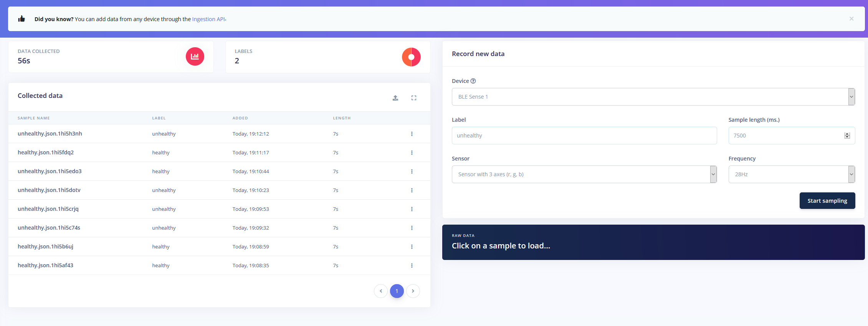Select page 1 in the pagination

point(397,291)
